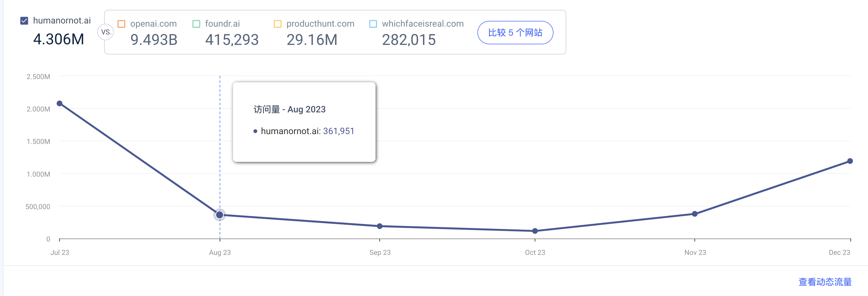The image size is (868, 296).
Task: Click the 361,951 value in tooltip
Action: tap(339, 131)
